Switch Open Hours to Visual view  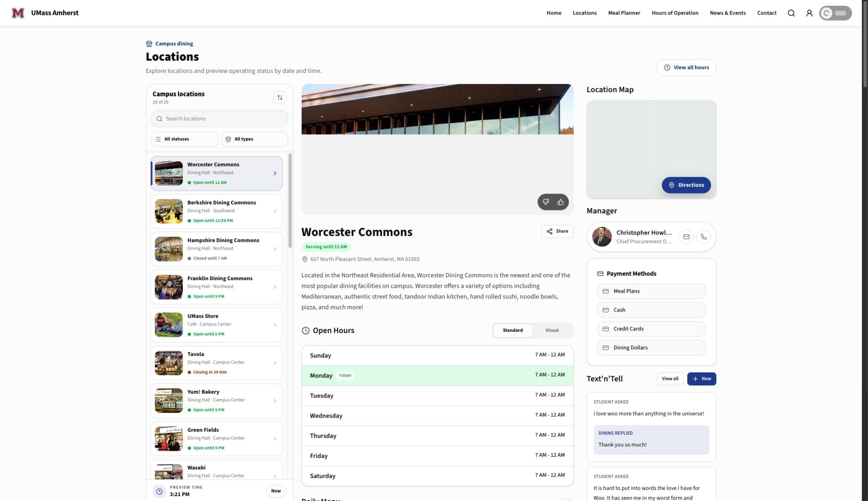pyautogui.click(x=552, y=330)
